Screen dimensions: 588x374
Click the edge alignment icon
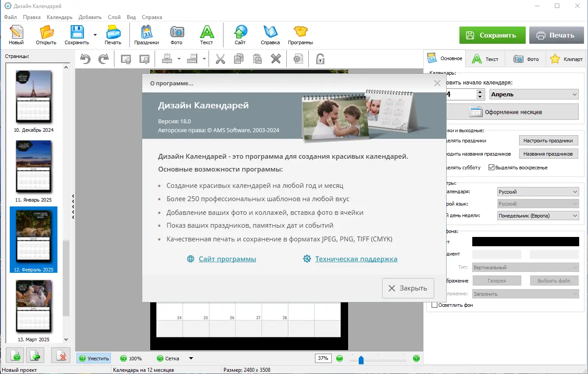tap(192, 58)
